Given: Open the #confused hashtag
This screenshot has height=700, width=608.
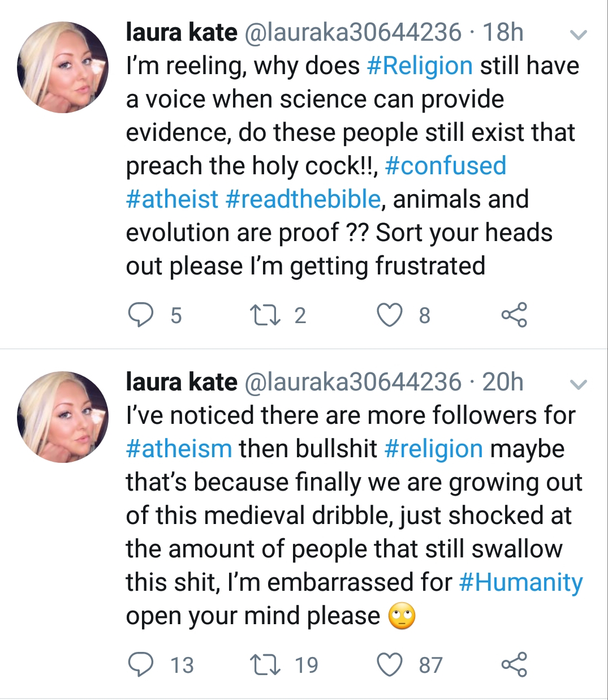Looking at the screenshot, I should point(445,166).
